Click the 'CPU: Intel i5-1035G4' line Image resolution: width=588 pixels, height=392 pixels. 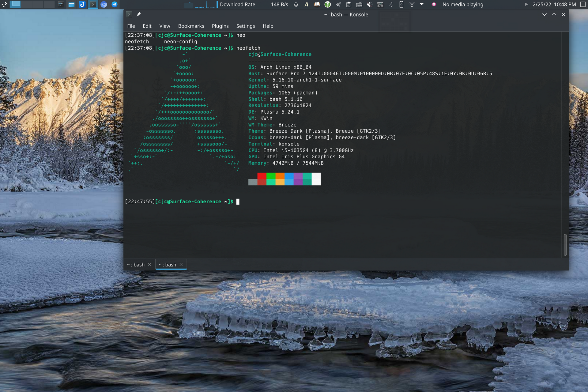click(301, 150)
